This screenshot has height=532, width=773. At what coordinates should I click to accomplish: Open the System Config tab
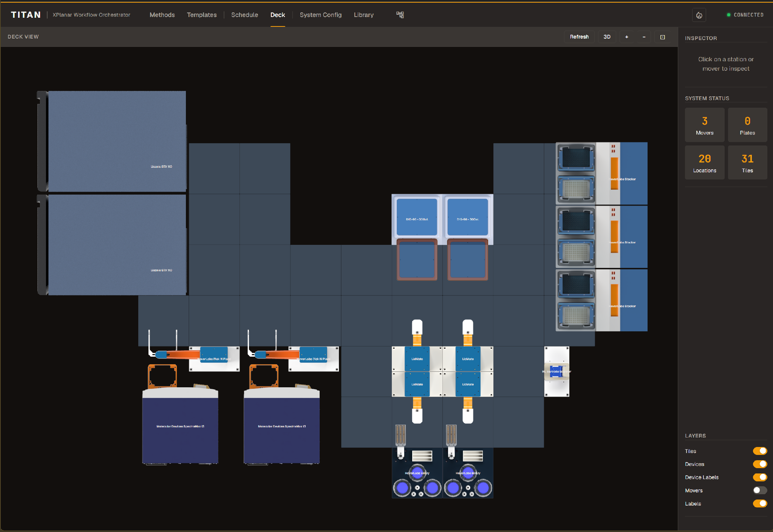[321, 15]
